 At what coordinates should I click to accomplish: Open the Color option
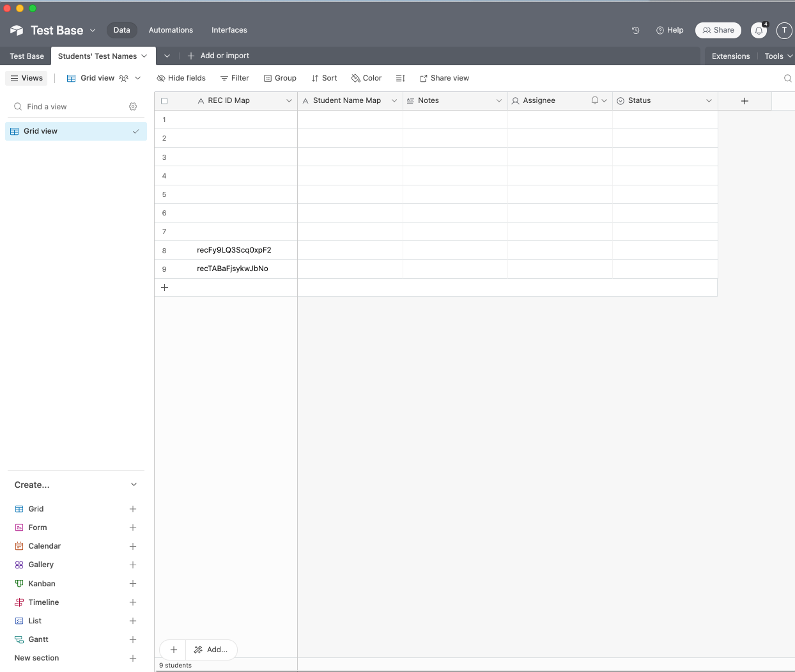(366, 78)
